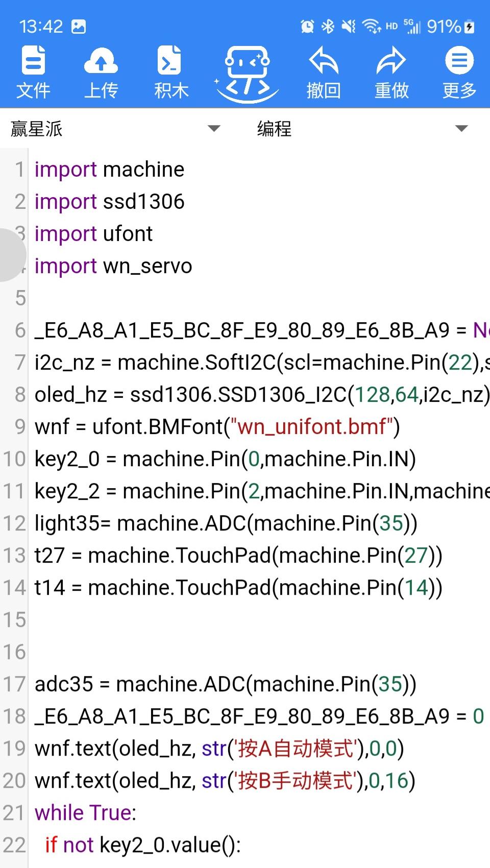The height and width of the screenshot is (868, 490).
Task: Expand the 编程 mode dropdown
Action: 461,128
